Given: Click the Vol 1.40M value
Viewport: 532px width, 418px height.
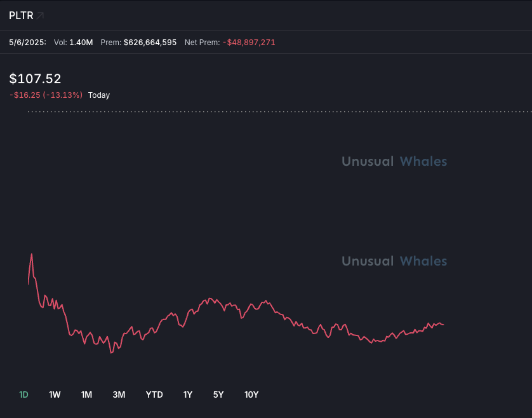Looking at the screenshot, I should tap(81, 43).
